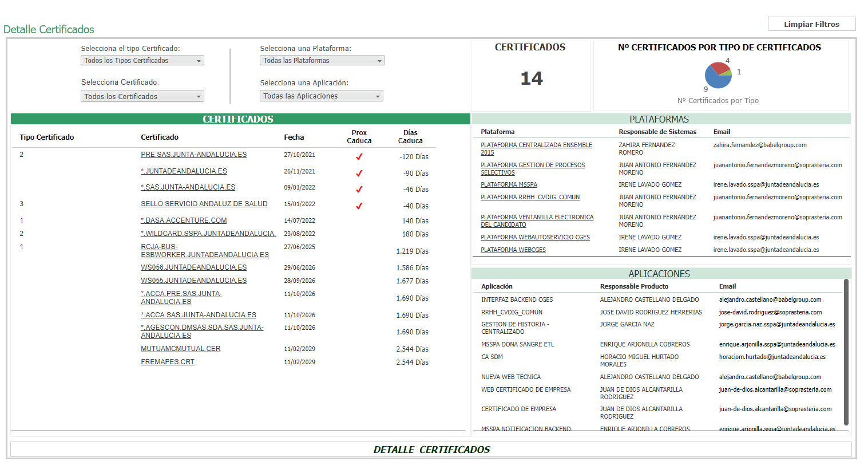Click the Aplicación column header
The width and height of the screenshot is (868, 469).
[x=497, y=286]
